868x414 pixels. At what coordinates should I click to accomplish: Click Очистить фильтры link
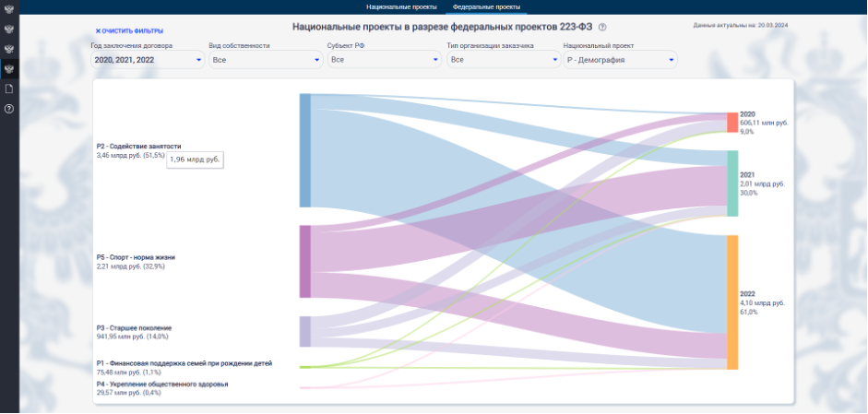click(x=129, y=31)
